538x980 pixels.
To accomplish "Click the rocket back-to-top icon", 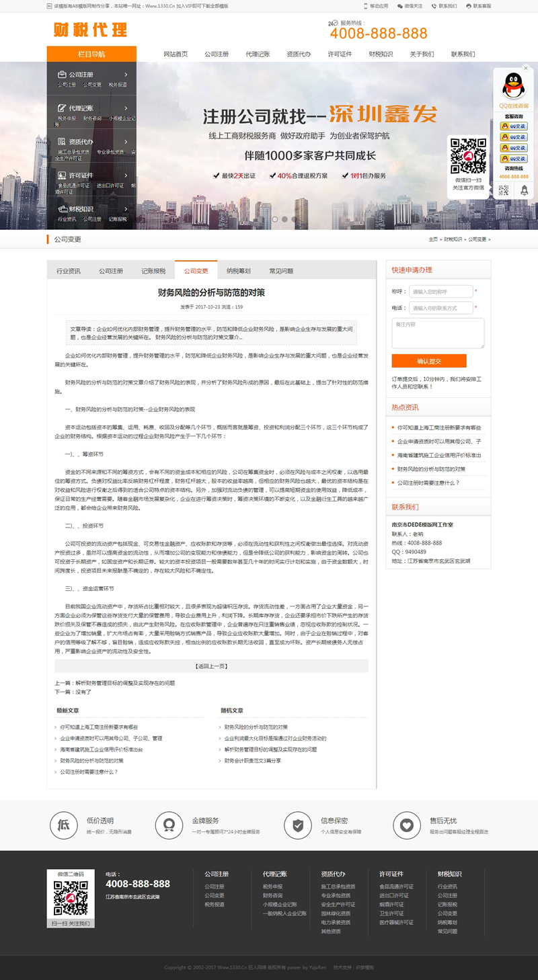I will [525, 190].
